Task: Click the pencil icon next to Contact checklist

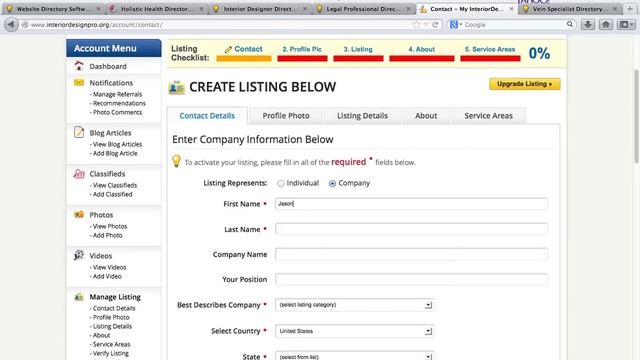Action: pyautogui.click(x=228, y=49)
